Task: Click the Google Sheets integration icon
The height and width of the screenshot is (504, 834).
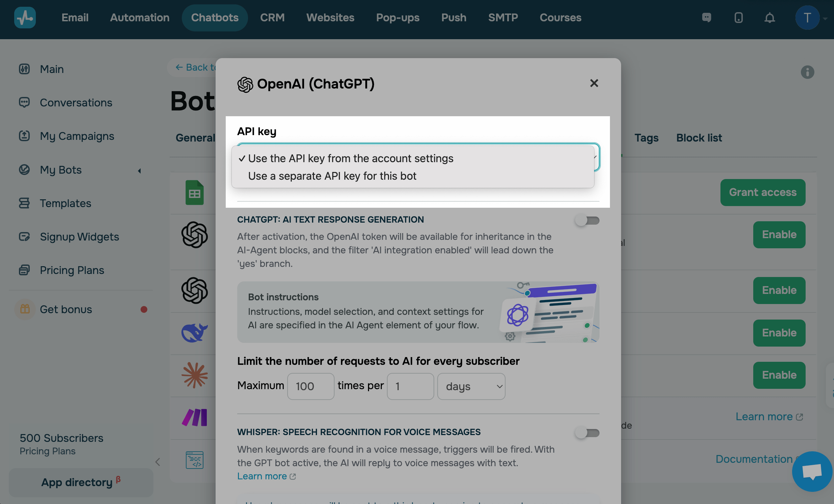Action: [194, 193]
